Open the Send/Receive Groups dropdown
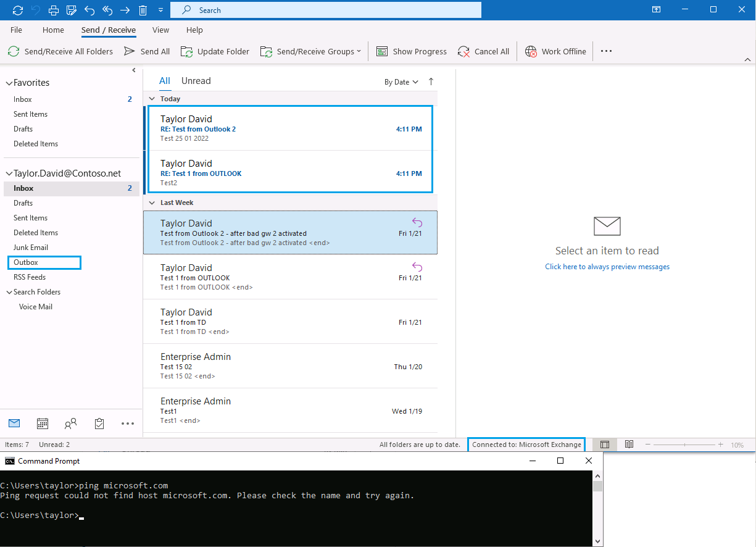Image resolution: width=756 pixels, height=547 pixels. tap(311, 51)
